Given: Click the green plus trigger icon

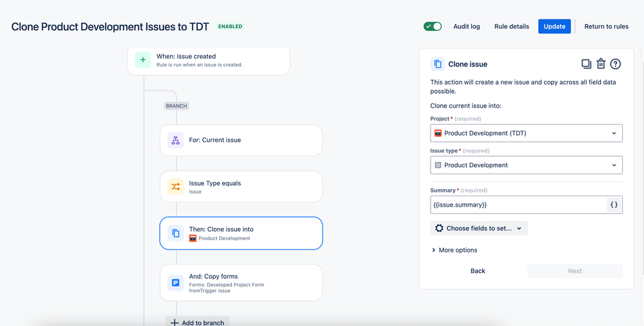Looking at the screenshot, I should click(x=143, y=60).
